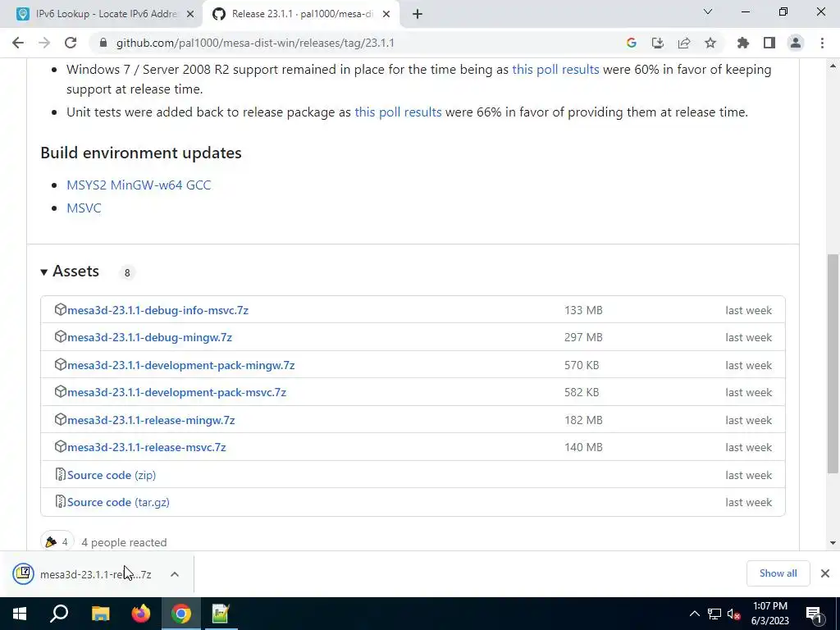
Task: Open a new browser tab
Action: [418, 14]
